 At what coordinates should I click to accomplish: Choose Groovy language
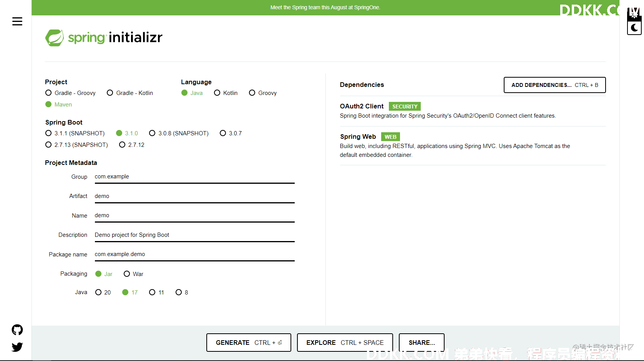pyautogui.click(x=263, y=93)
